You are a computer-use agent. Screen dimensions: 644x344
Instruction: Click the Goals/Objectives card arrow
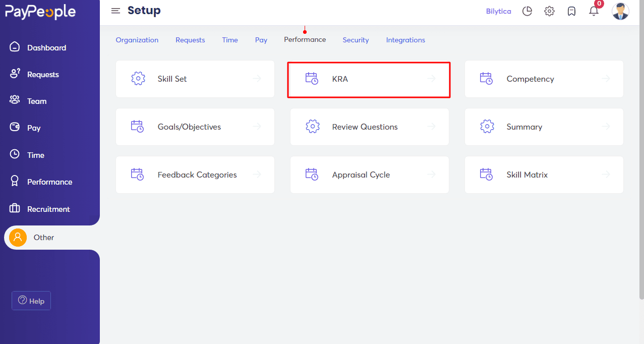click(x=257, y=127)
